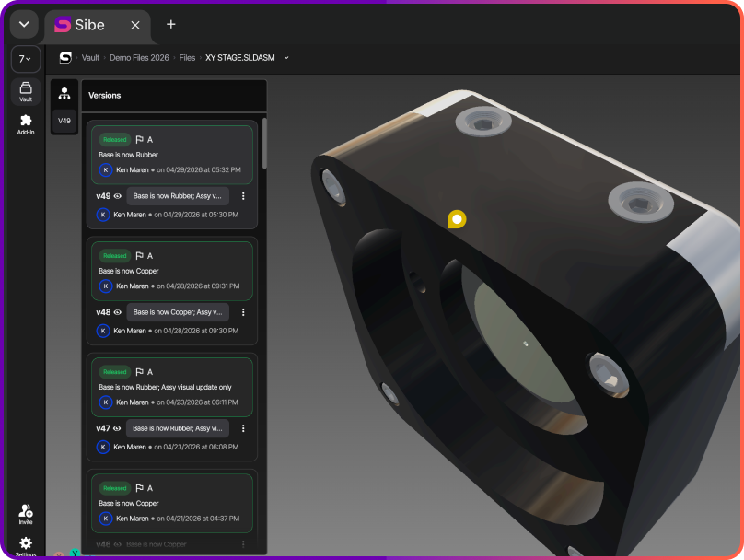This screenshot has width=744, height=560.
Task: Click the v49 comment 'Base is now Rubber; Assy v...'
Action: tap(178, 196)
